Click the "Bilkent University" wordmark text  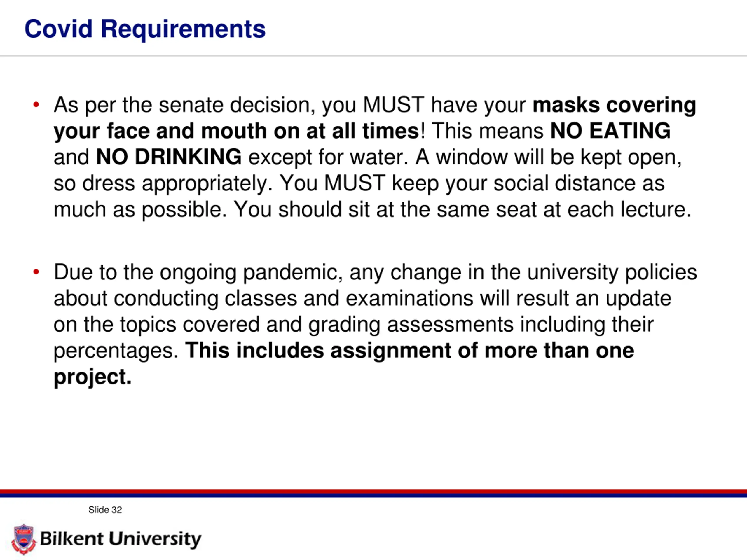click(x=121, y=539)
